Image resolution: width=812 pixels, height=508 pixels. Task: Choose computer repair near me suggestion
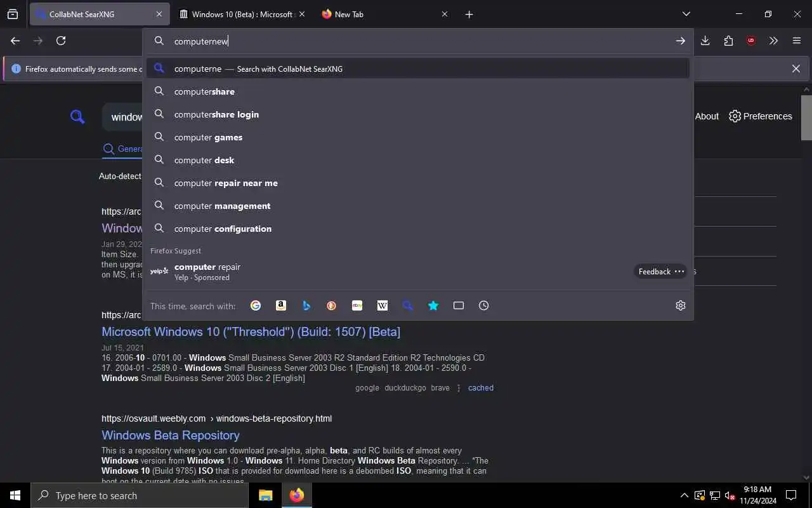tap(418, 183)
